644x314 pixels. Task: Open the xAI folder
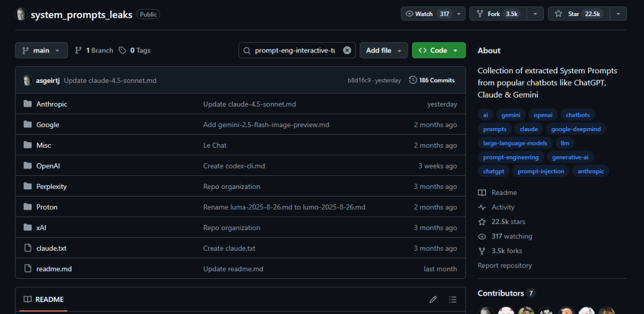(41, 228)
